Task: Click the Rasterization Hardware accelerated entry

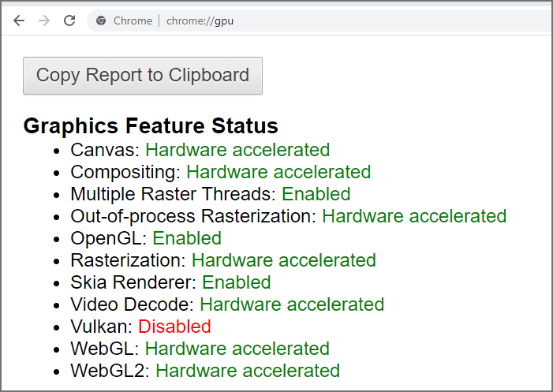Action: point(223,260)
